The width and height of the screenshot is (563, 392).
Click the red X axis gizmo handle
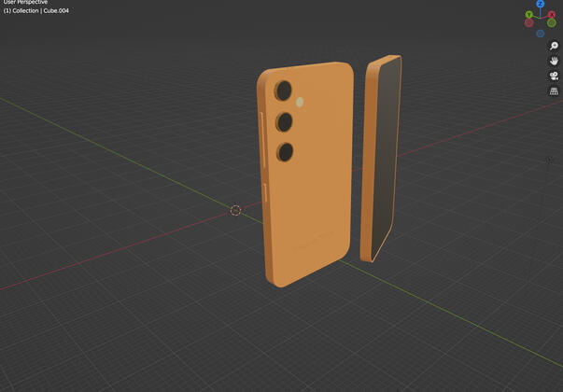[552, 15]
